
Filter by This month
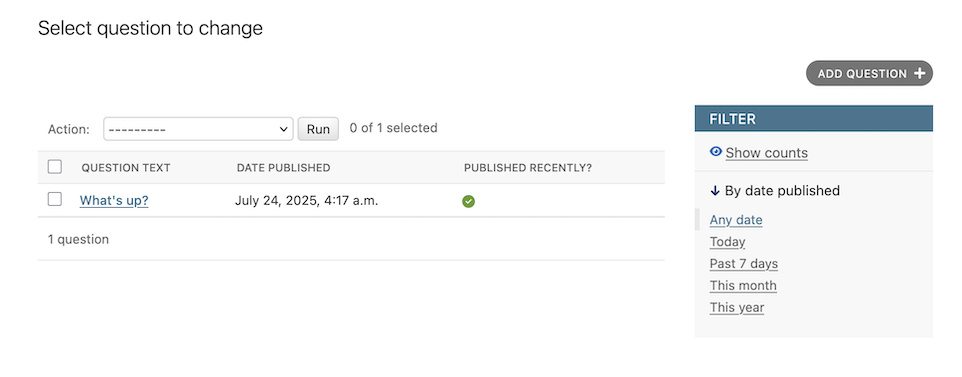click(x=743, y=286)
